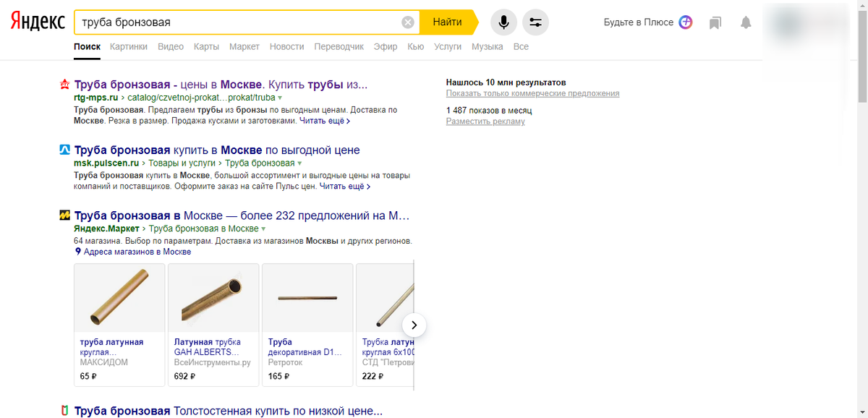This screenshot has width=868, height=418.
Task: Click Разместить рекламу link
Action: 485,121
